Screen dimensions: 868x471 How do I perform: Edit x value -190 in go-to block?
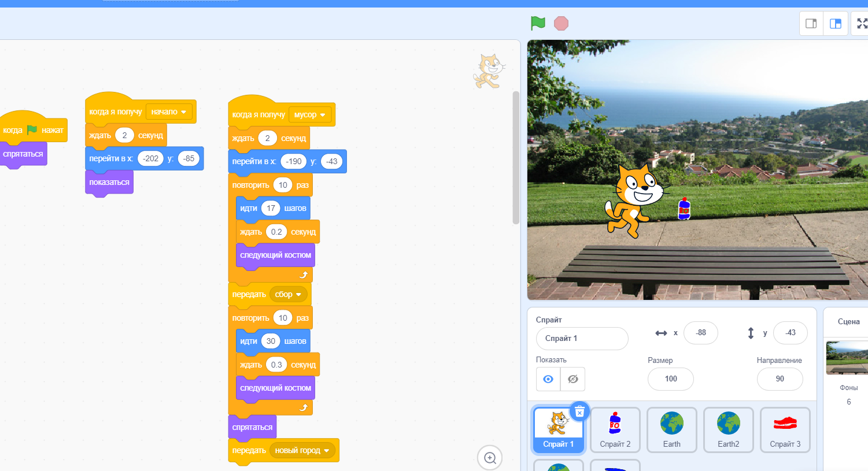coord(294,162)
